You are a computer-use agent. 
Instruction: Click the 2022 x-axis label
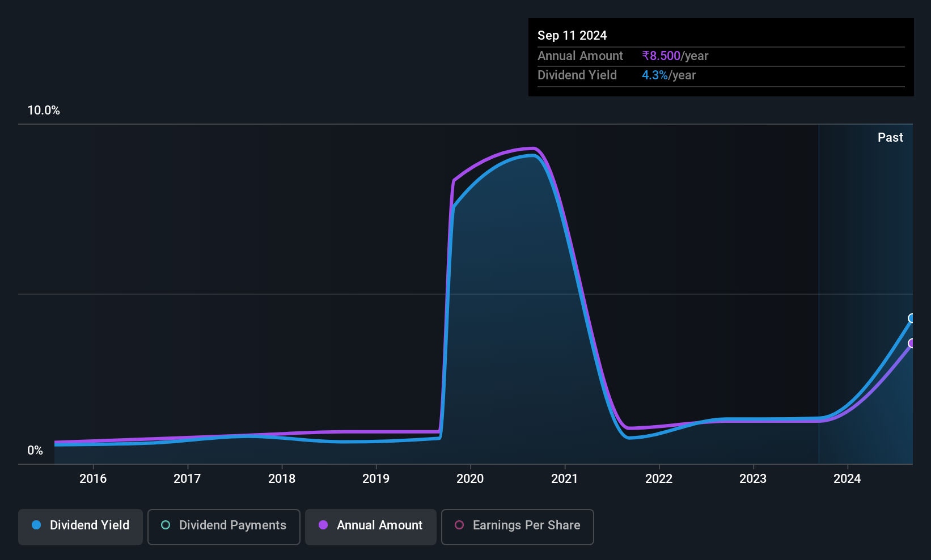pos(659,479)
